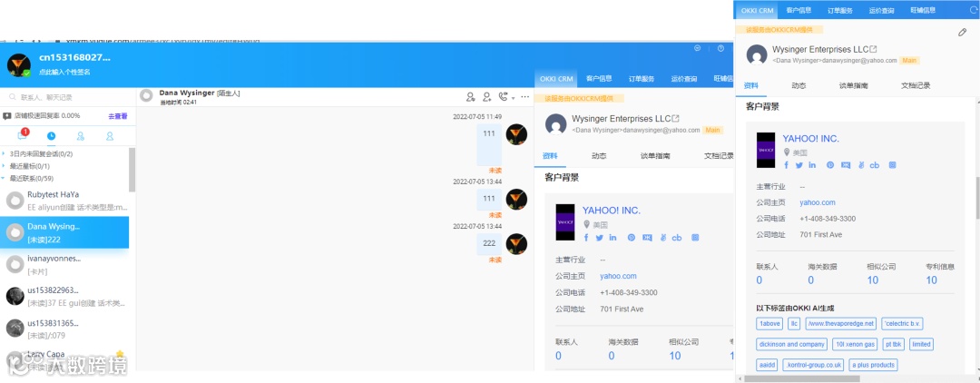Click the contact list vertical scrollbar
This screenshot has width=980, height=383.
[132, 169]
